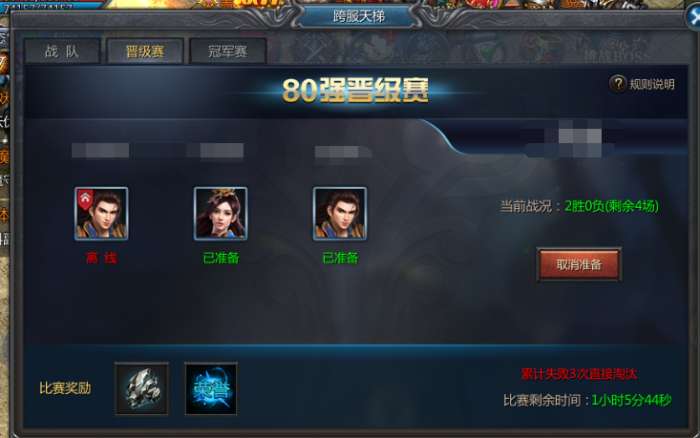Screen dimensions: 700x438
Task: Click the 已准备 status under third teammate
Action: [x=340, y=258]
